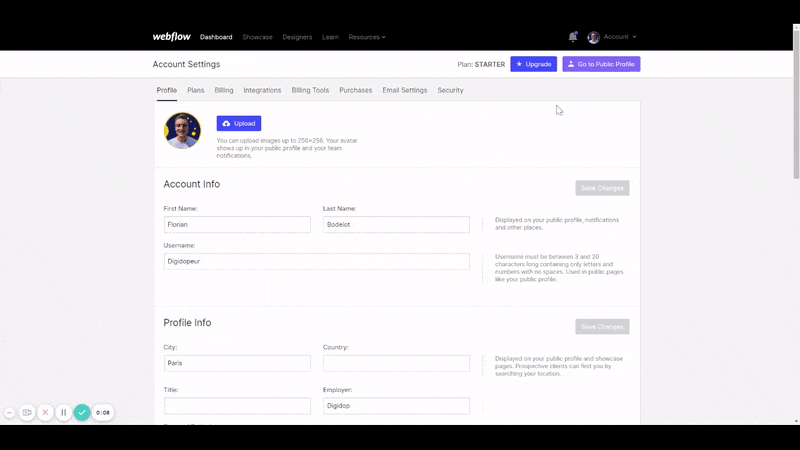
Task: Open the Designers page
Action: pos(297,37)
